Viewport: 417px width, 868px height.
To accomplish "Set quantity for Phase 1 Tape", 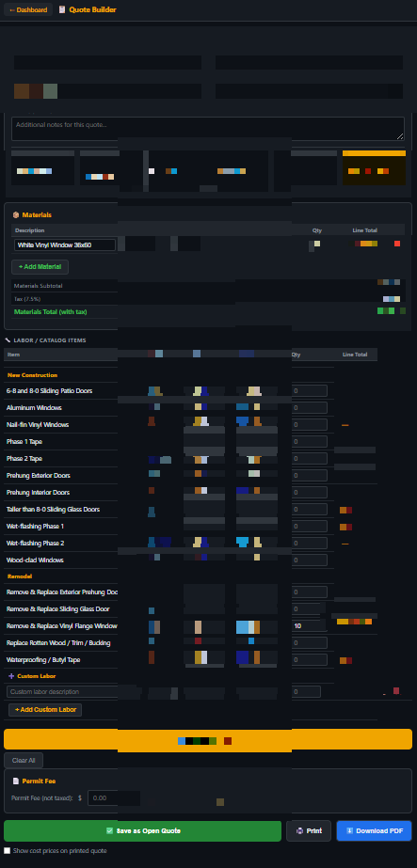I will (309, 442).
